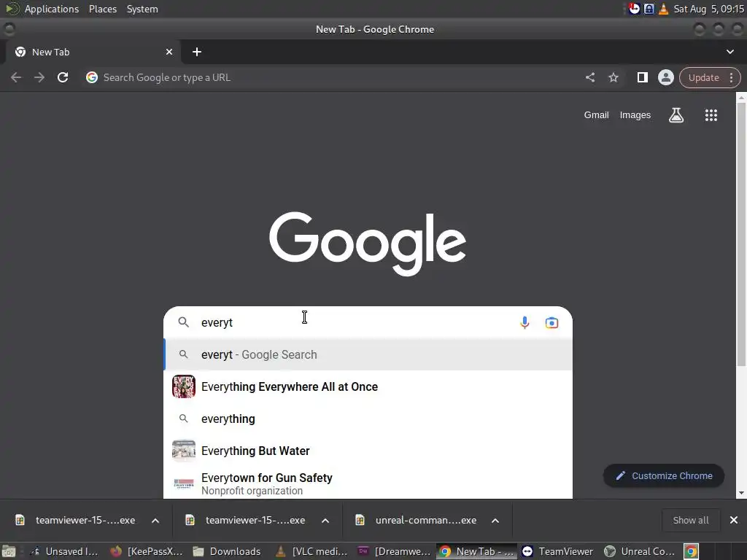Expand options for second teamviewer-15 download
The width and height of the screenshot is (747, 560).
coord(325,521)
